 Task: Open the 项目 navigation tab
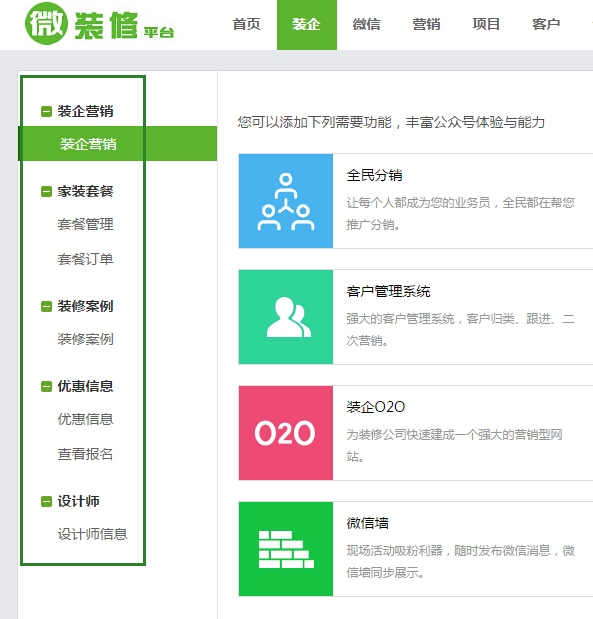[486, 24]
